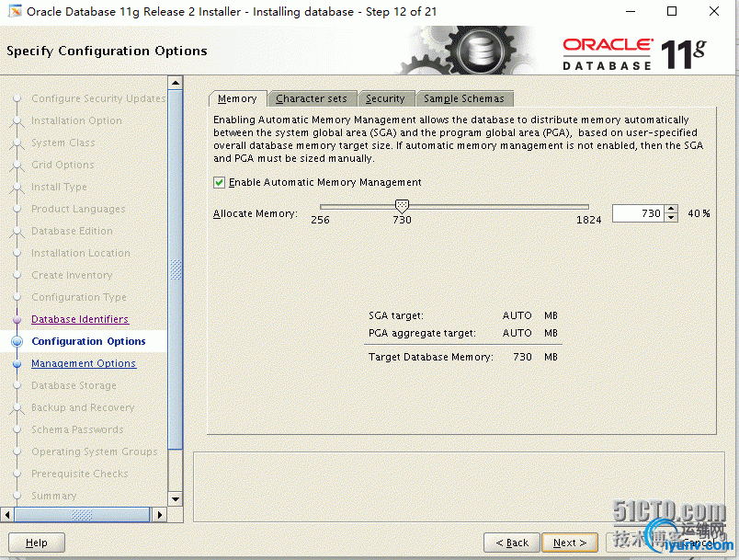Viewport: 739px width, 560px height.
Task: Click the 'Database Storage' step text
Action: (x=74, y=385)
